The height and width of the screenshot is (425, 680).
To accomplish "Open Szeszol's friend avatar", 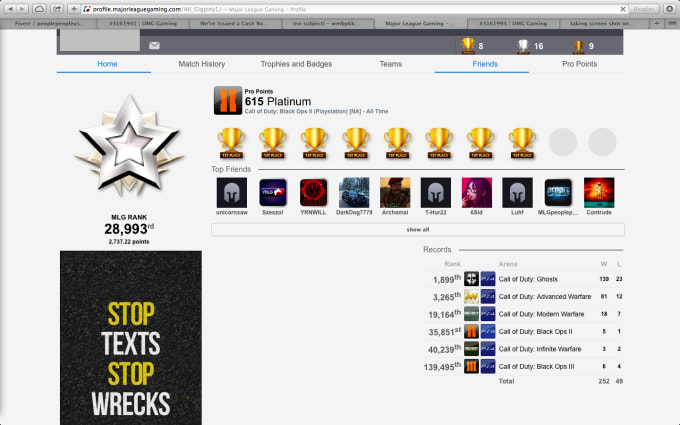I will (273, 193).
